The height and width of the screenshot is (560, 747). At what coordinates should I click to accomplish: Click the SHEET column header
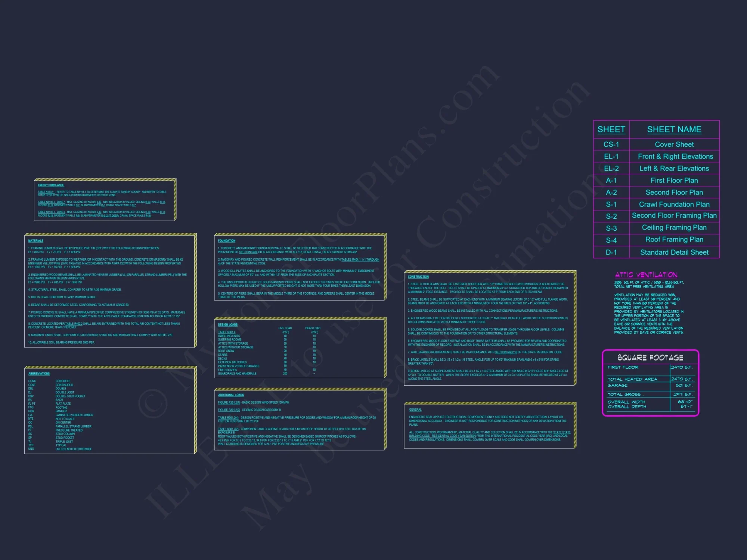611,130
